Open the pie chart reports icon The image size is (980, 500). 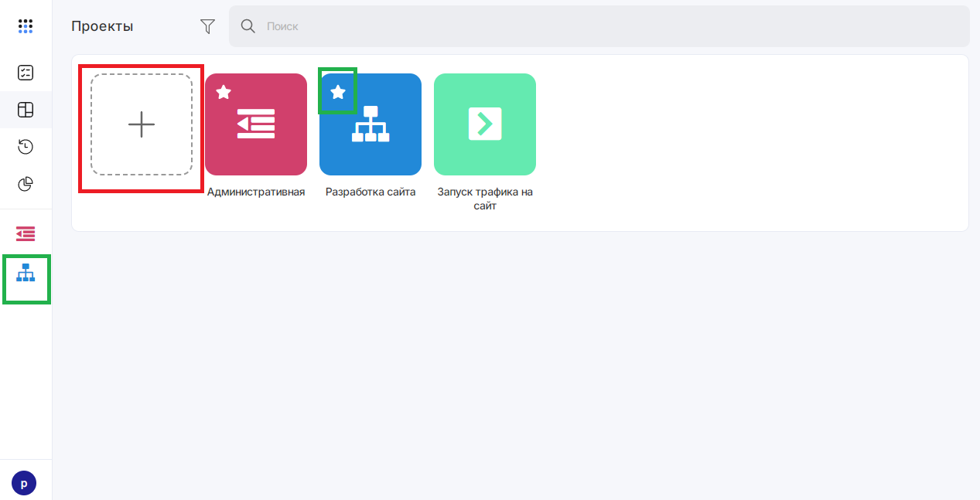coord(26,184)
